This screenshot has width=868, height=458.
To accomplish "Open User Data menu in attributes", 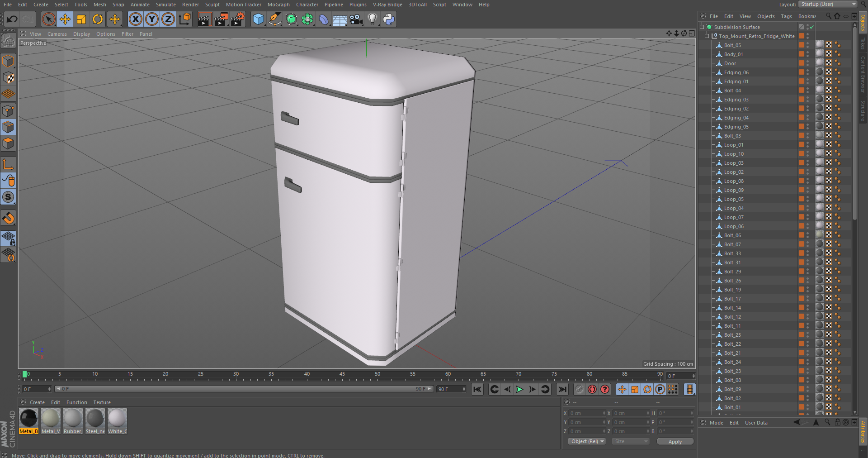I will pyautogui.click(x=756, y=423).
